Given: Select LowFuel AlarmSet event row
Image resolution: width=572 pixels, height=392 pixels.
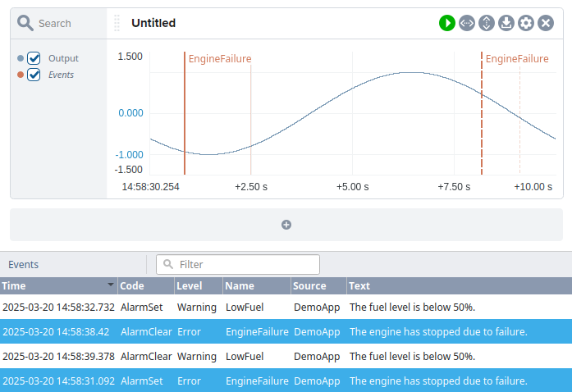Looking at the screenshot, I should pos(286,307).
